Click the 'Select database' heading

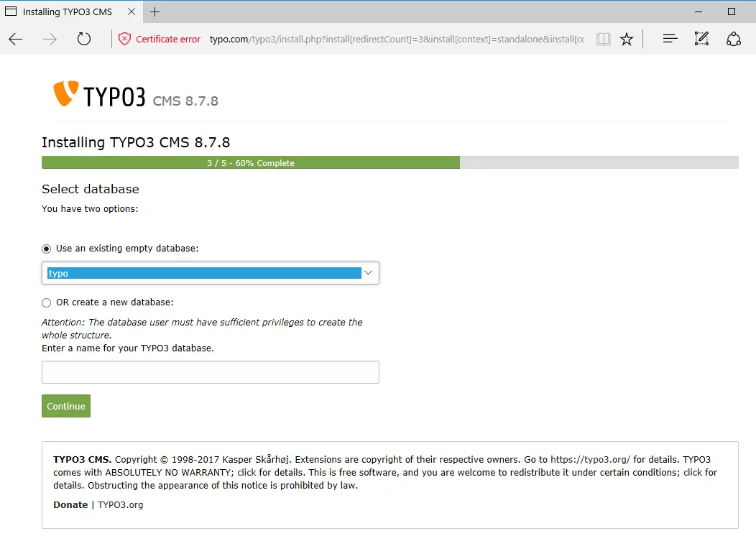(90, 189)
